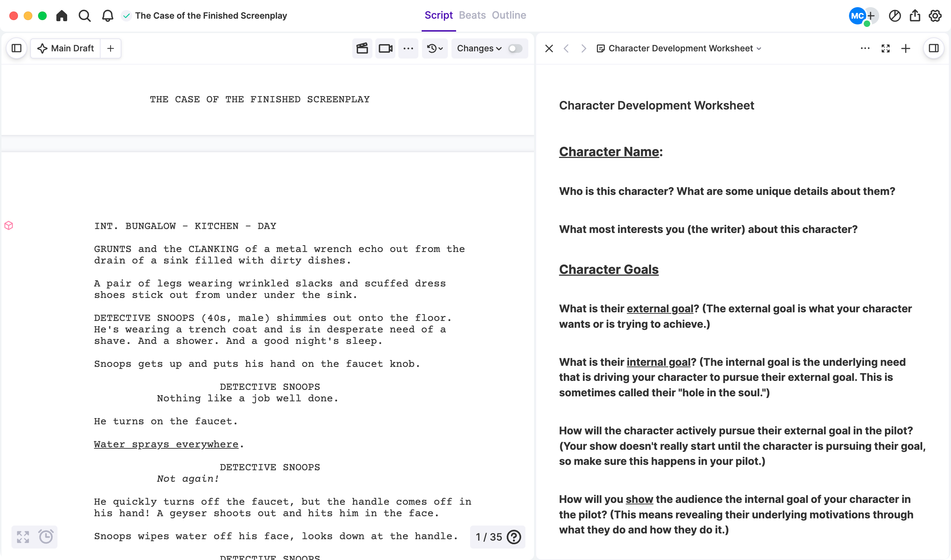Click the green sync status checkmark
Screen dimensions: 951x560
[126, 15]
